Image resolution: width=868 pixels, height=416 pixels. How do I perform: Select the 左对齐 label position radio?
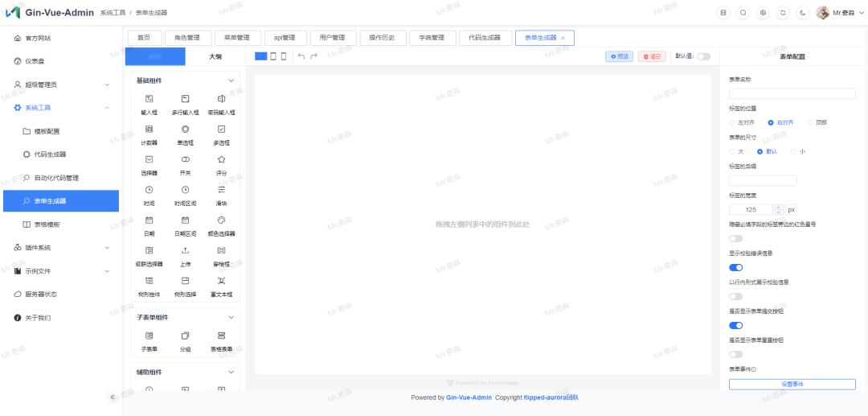click(x=733, y=122)
